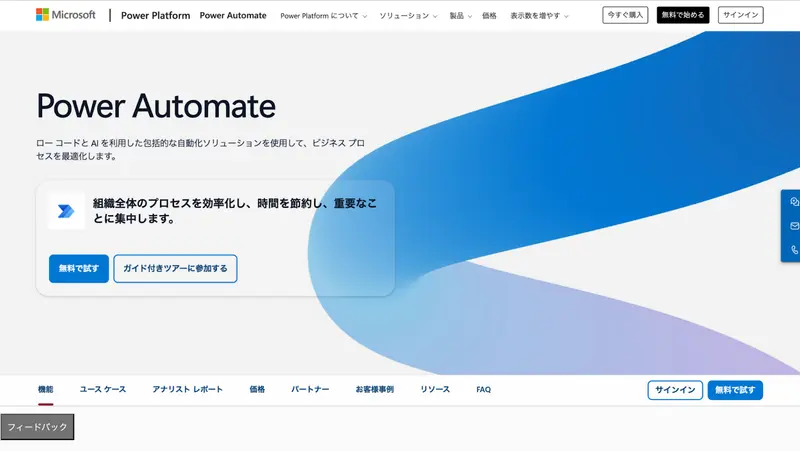Expand the 表示数を増やす menu

(x=539, y=16)
